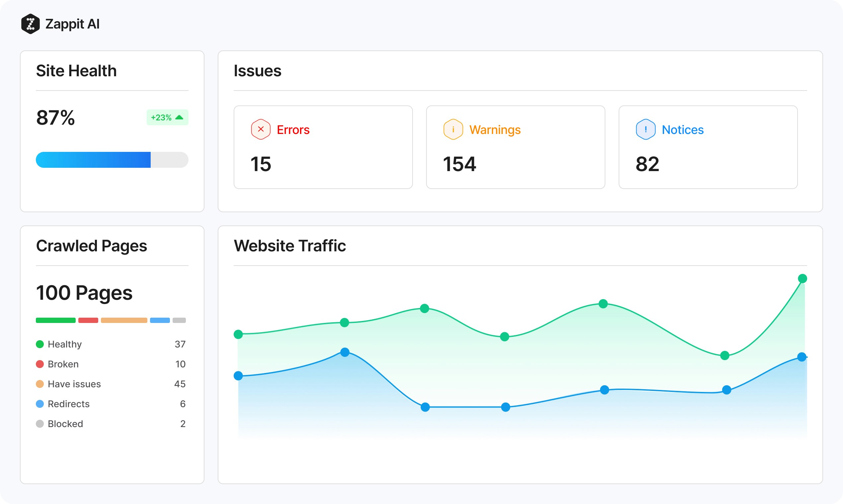Open the Errors card showing 15
Image resolution: width=843 pixels, height=504 pixels.
[323, 147]
